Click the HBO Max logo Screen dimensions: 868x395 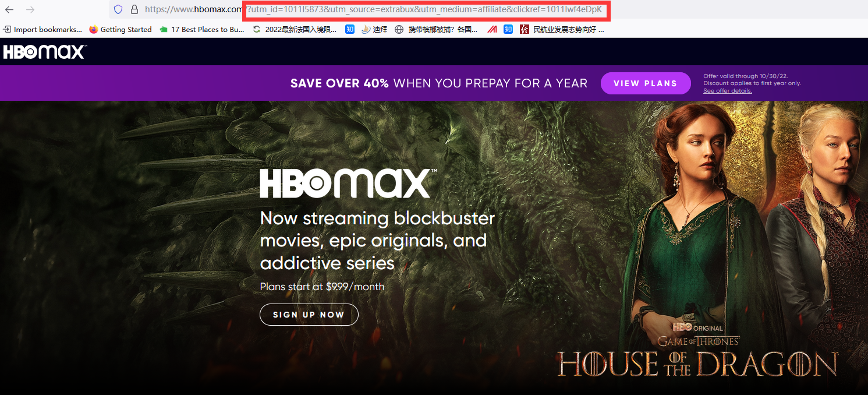(44, 52)
